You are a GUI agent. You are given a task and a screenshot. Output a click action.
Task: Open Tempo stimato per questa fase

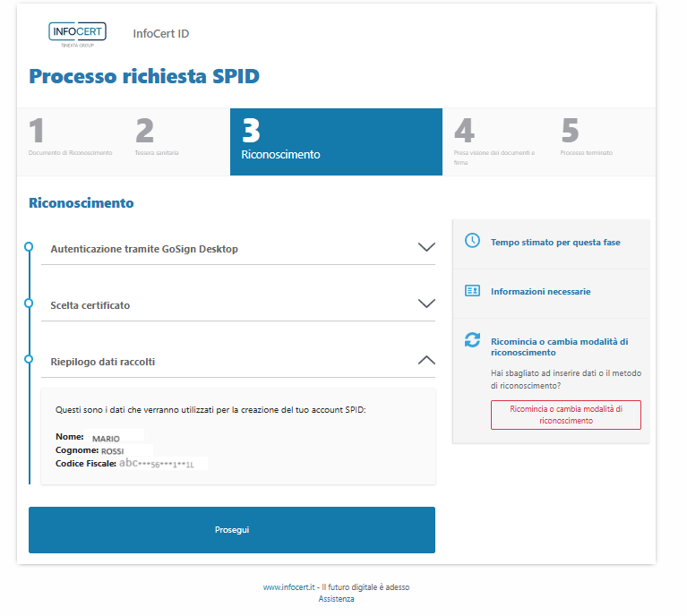pos(555,243)
